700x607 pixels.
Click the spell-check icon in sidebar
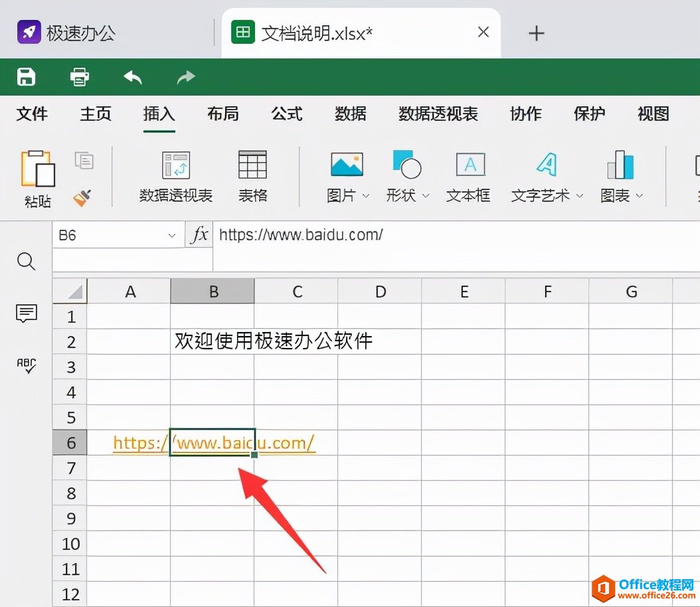[25, 365]
